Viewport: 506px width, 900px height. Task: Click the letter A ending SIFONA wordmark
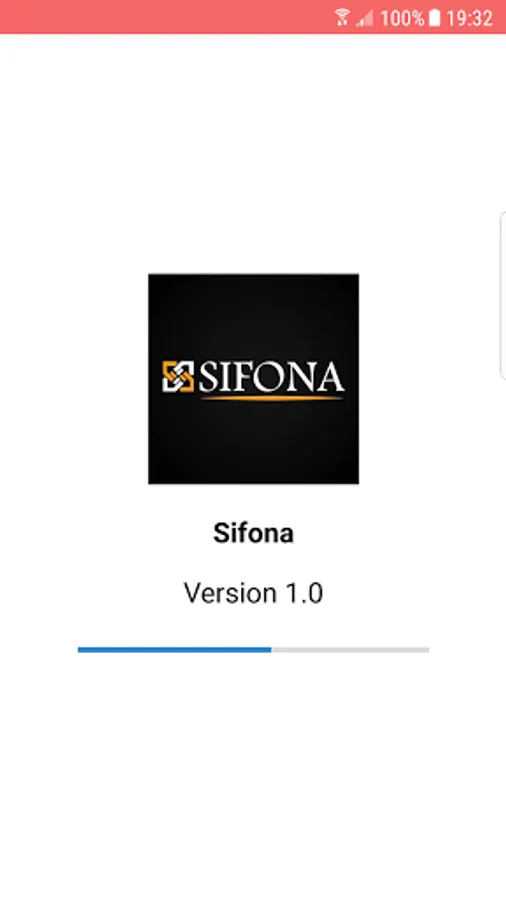[x=329, y=377]
